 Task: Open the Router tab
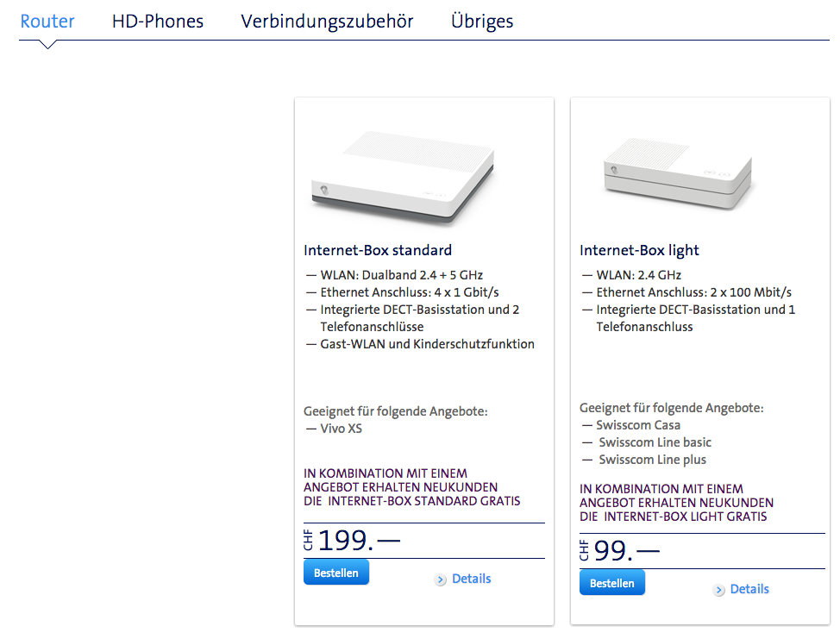47,22
